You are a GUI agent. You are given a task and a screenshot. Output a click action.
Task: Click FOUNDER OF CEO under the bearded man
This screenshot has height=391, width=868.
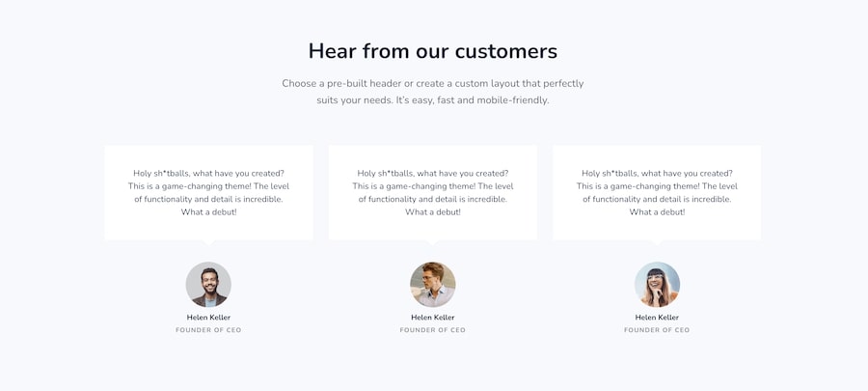208,330
